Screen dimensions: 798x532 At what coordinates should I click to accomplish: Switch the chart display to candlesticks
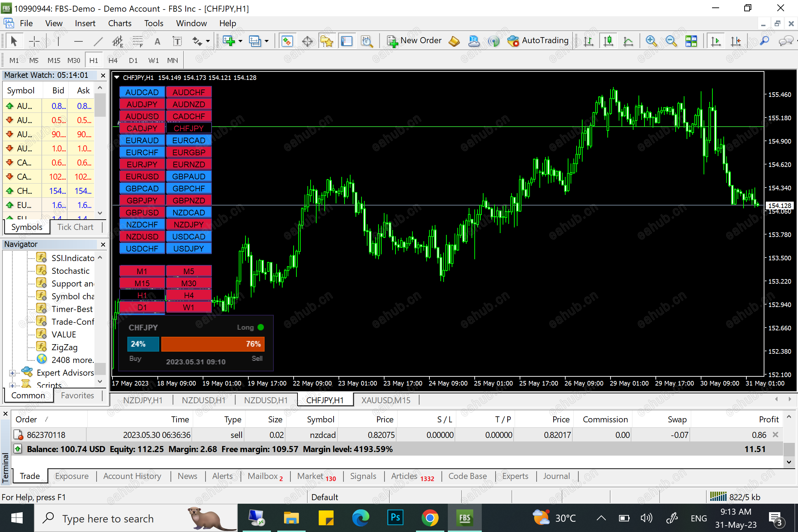(608, 41)
